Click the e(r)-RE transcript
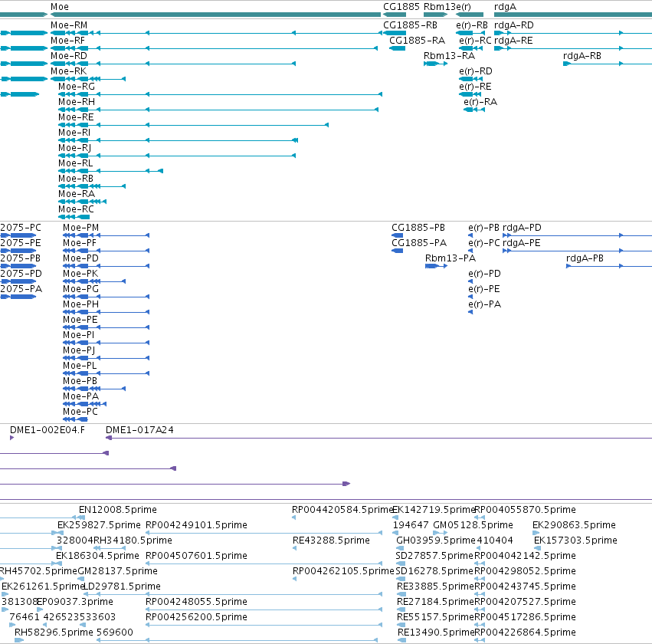This screenshot has height=644, width=652. [475, 87]
